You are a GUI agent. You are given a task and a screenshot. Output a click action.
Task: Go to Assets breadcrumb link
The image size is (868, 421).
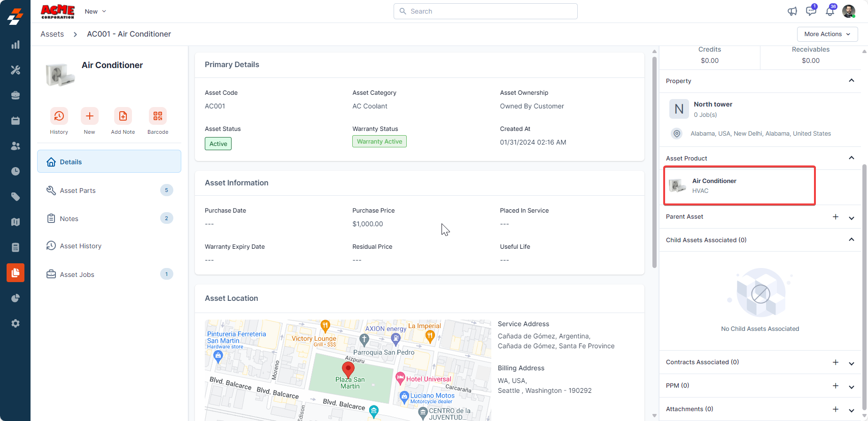52,34
